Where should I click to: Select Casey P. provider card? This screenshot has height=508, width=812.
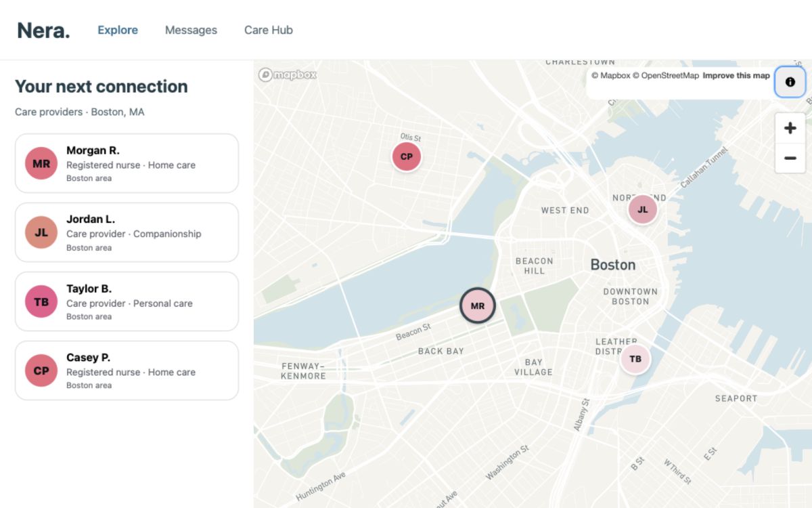[127, 371]
